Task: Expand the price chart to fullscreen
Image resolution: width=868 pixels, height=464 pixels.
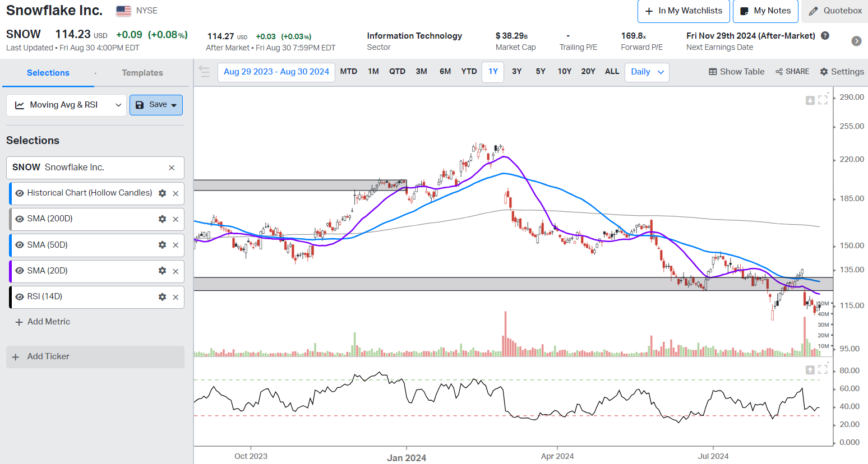Action: coord(823,100)
